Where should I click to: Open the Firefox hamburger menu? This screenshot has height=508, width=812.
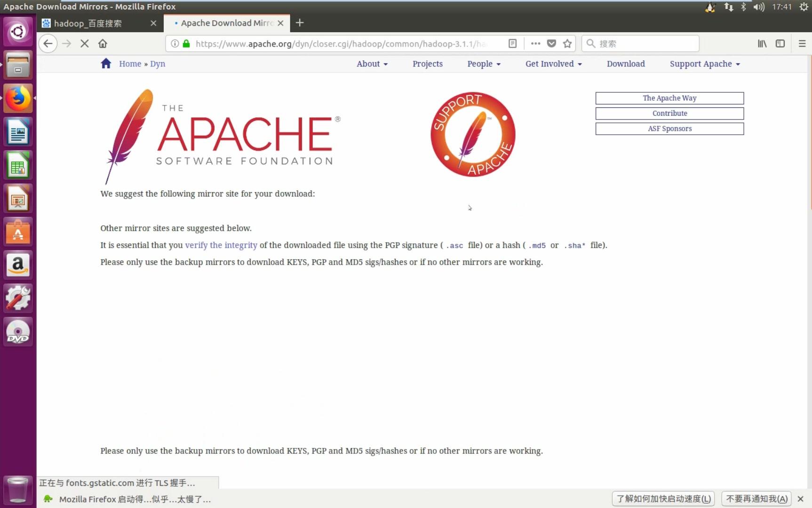click(x=802, y=43)
